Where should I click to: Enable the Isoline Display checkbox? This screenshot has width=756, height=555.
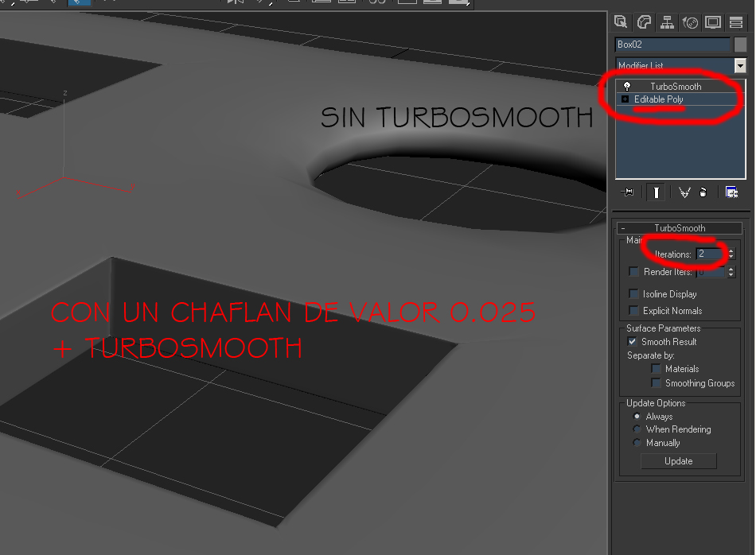tap(634, 294)
